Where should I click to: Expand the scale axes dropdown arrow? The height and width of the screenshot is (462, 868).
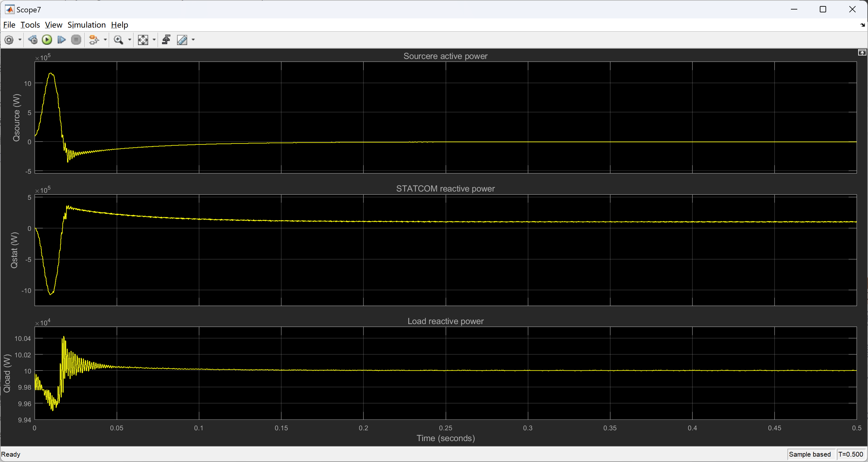[x=154, y=40]
